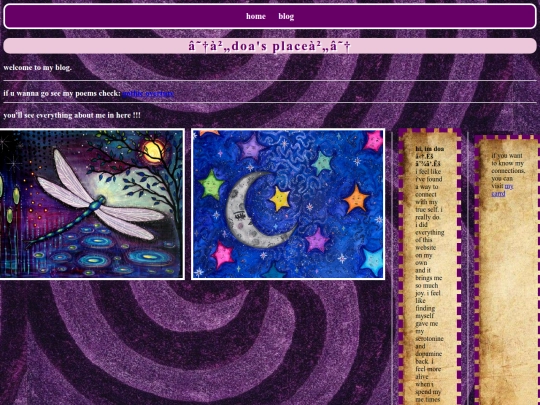The height and width of the screenshot is (405, 540).
Task: Click 'you'll see everything about me in here !!!'
Action: tap(72, 115)
